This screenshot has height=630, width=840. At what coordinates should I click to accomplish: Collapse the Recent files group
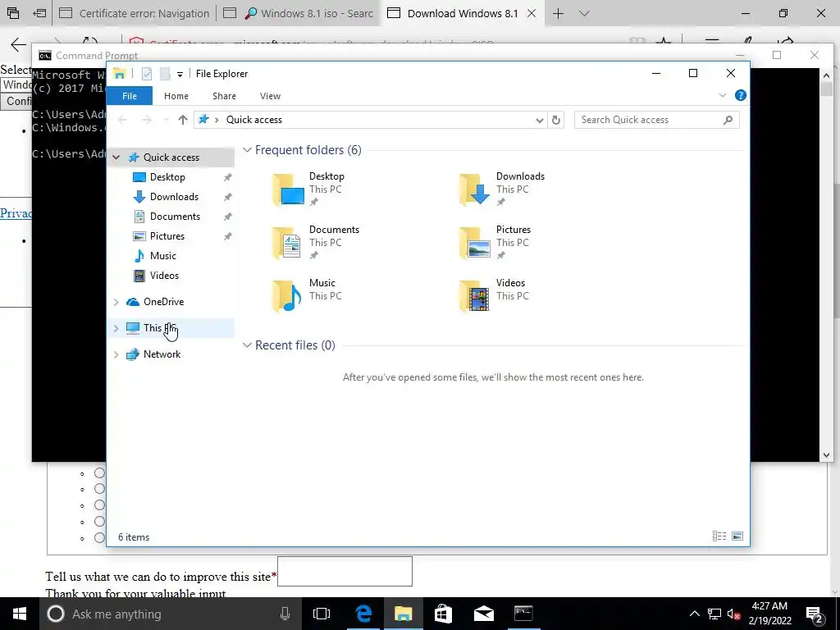[247, 345]
